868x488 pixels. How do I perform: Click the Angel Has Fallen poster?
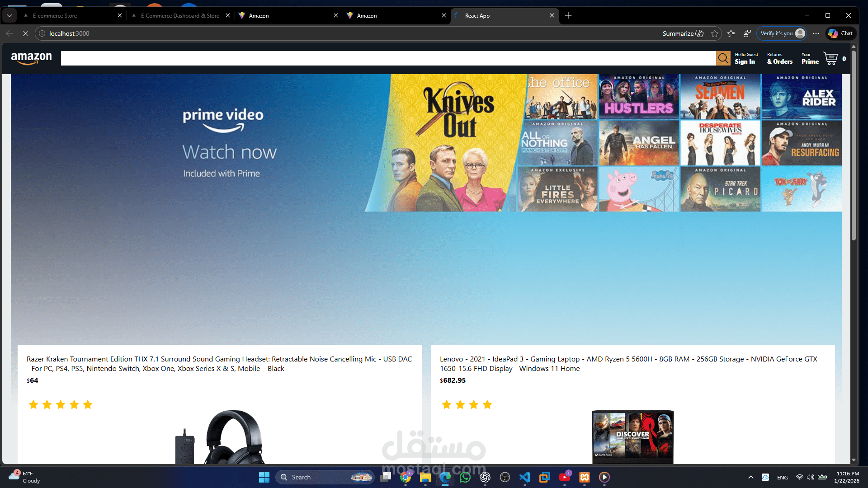pyautogui.click(x=639, y=143)
